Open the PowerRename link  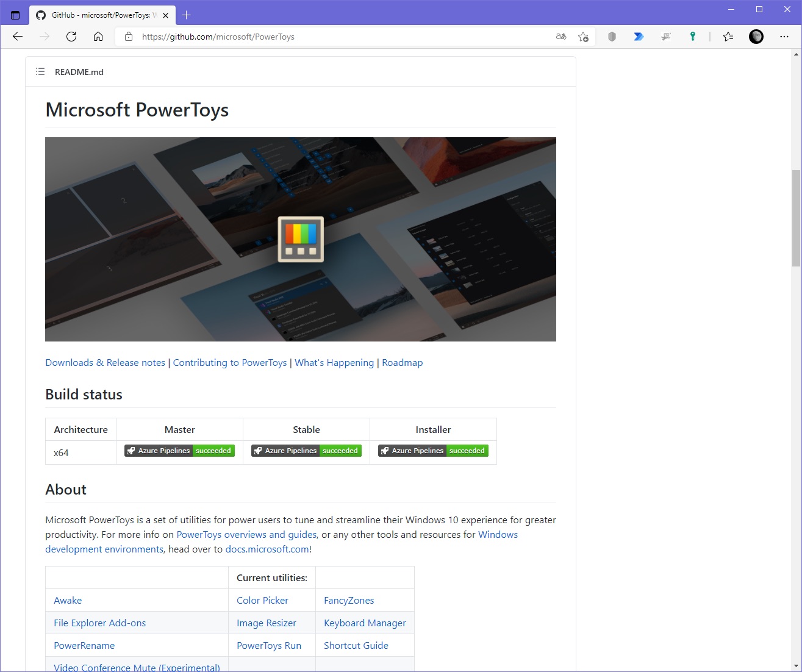(84, 645)
